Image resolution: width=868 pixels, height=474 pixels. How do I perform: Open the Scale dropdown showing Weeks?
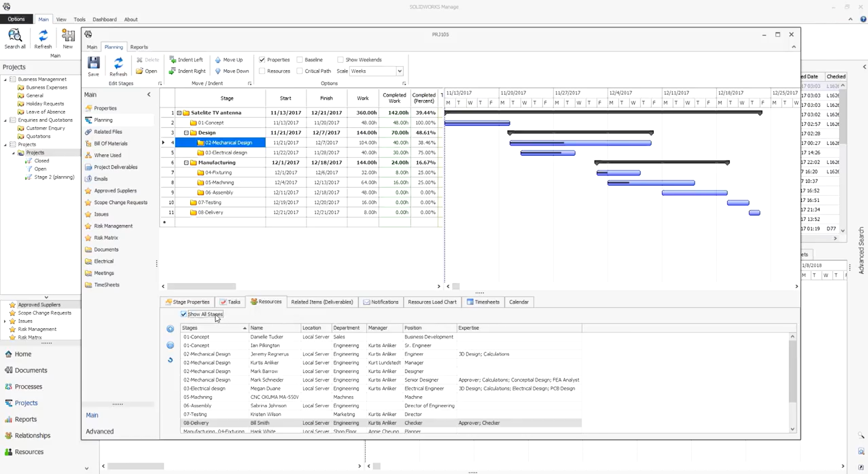pyautogui.click(x=399, y=71)
